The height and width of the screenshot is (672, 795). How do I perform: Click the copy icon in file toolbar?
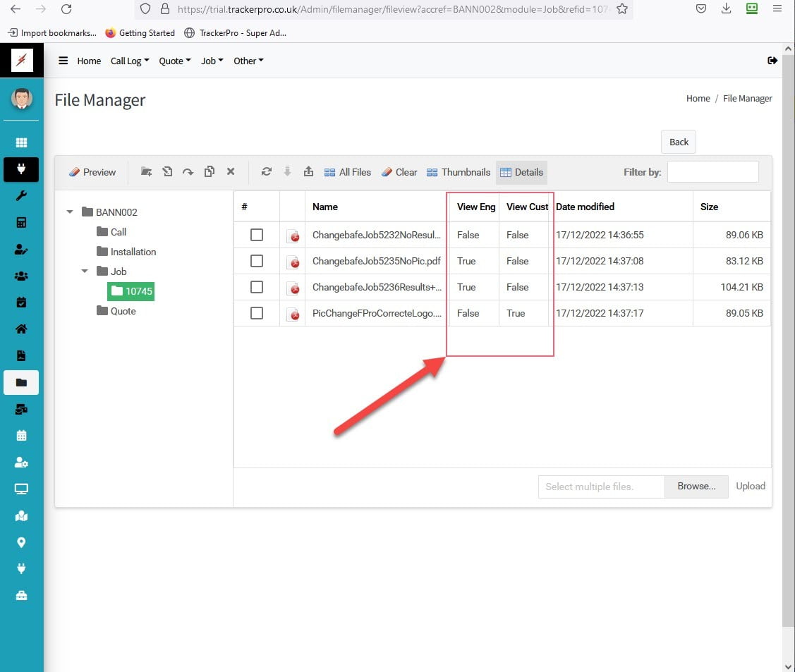pyautogui.click(x=209, y=171)
